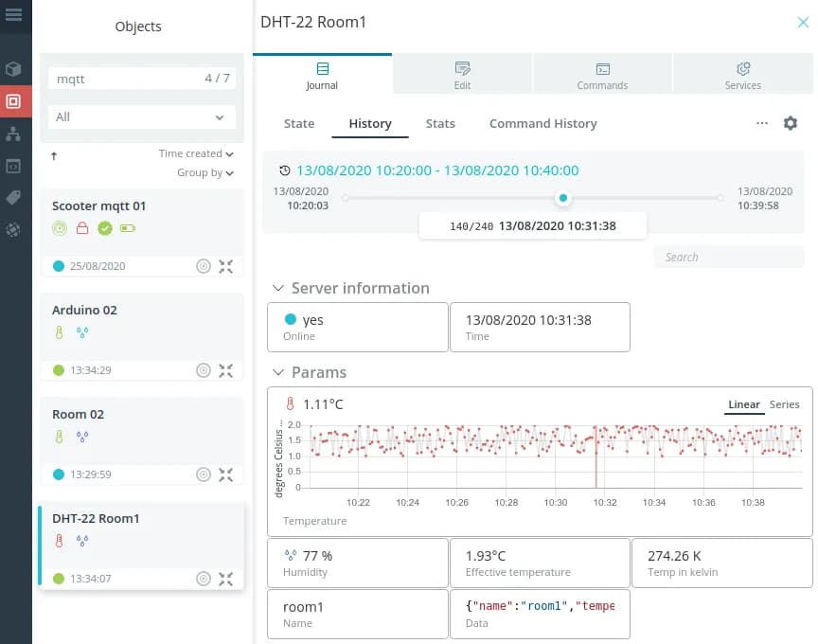
Task: Open the hamburger menu in the sidebar
Action: click(x=13, y=14)
